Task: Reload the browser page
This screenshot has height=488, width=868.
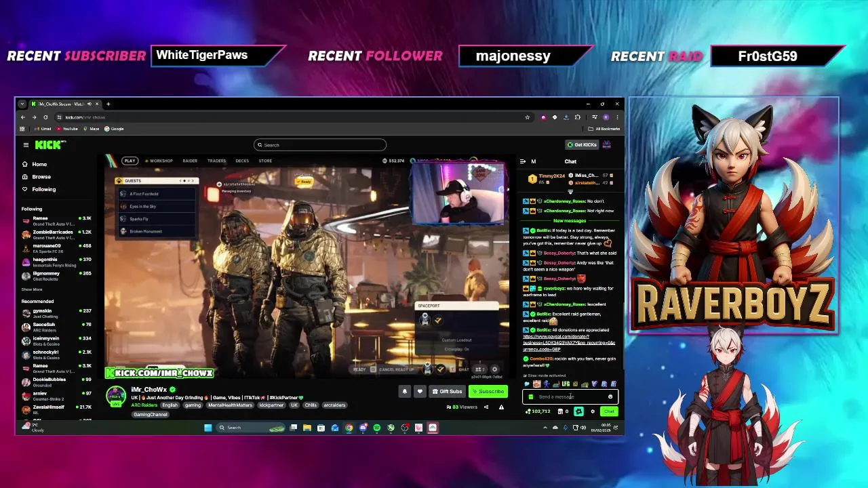Action: [45, 117]
